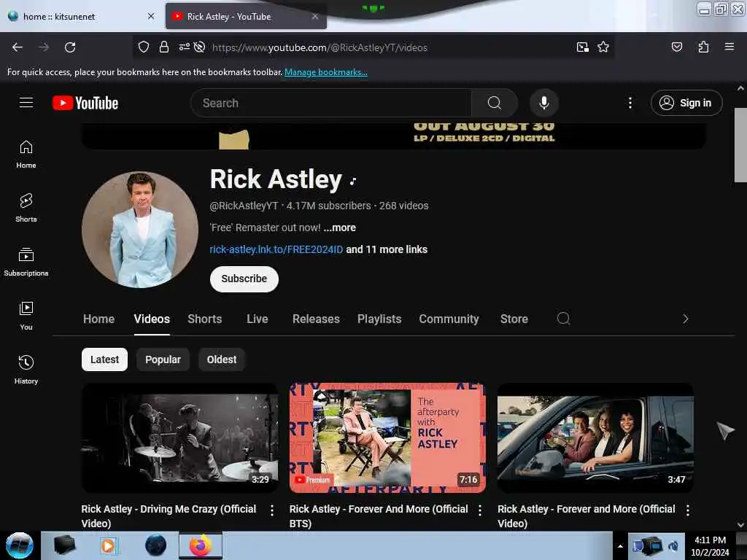Open Forever And More (Official BTS) title
The height and width of the screenshot is (560, 747).
pyautogui.click(x=379, y=516)
